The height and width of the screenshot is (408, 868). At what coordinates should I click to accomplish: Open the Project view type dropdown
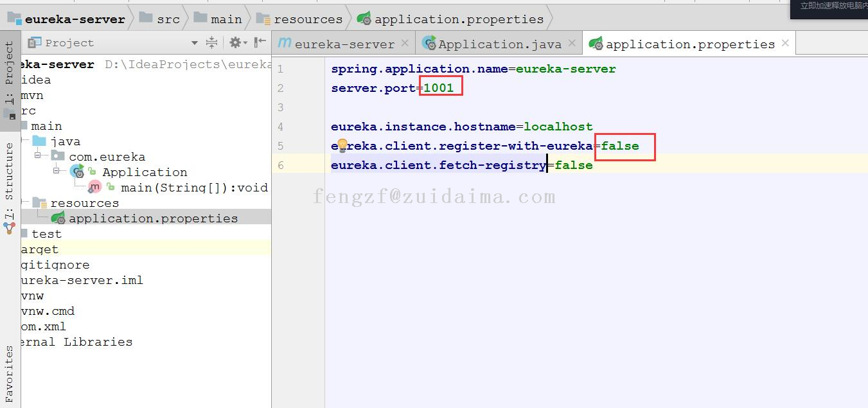point(195,43)
